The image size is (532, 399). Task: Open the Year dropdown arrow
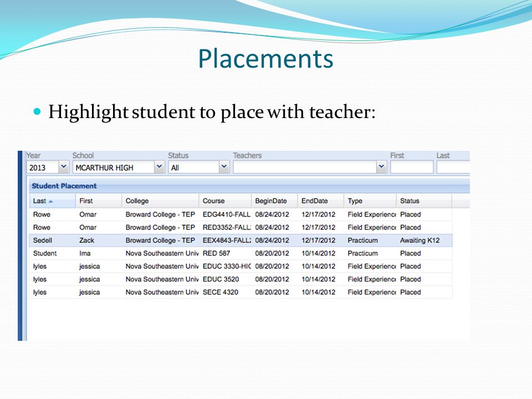coord(63,167)
